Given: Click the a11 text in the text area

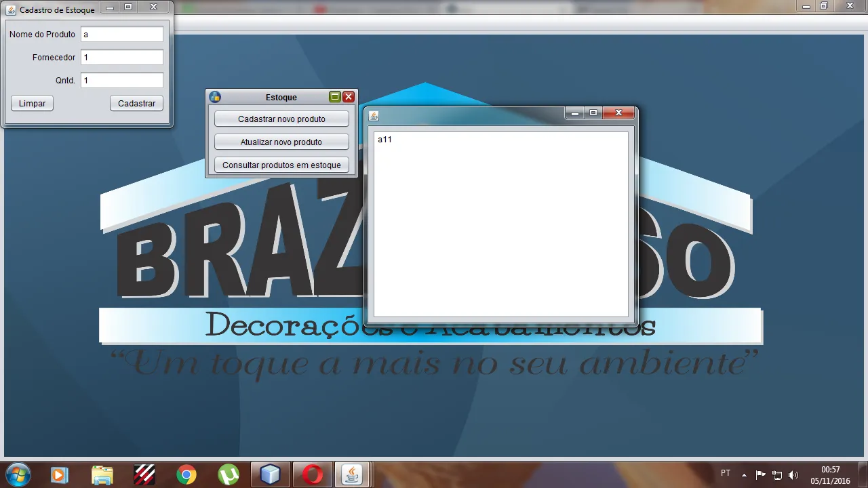Looking at the screenshot, I should [x=384, y=140].
